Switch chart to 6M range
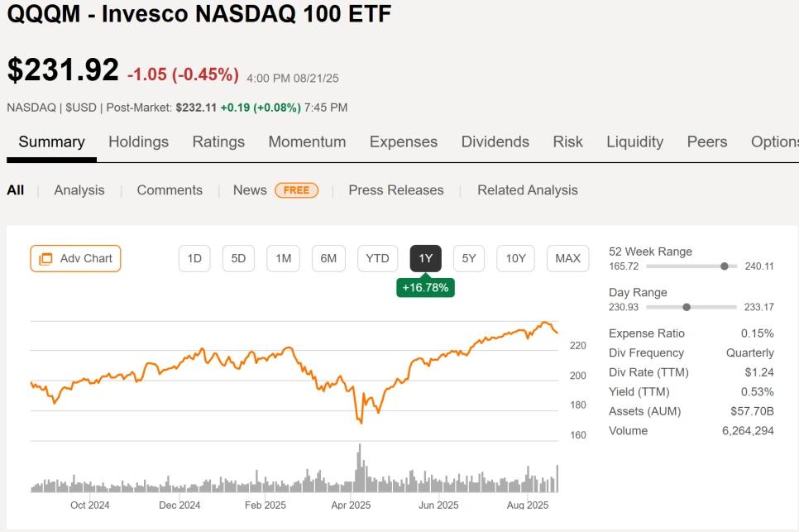 click(x=328, y=258)
